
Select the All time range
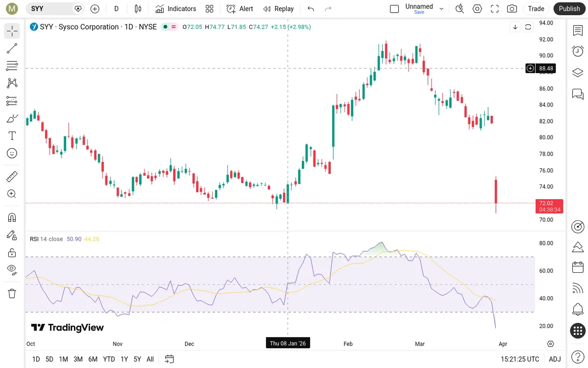click(x=150, y=359)
